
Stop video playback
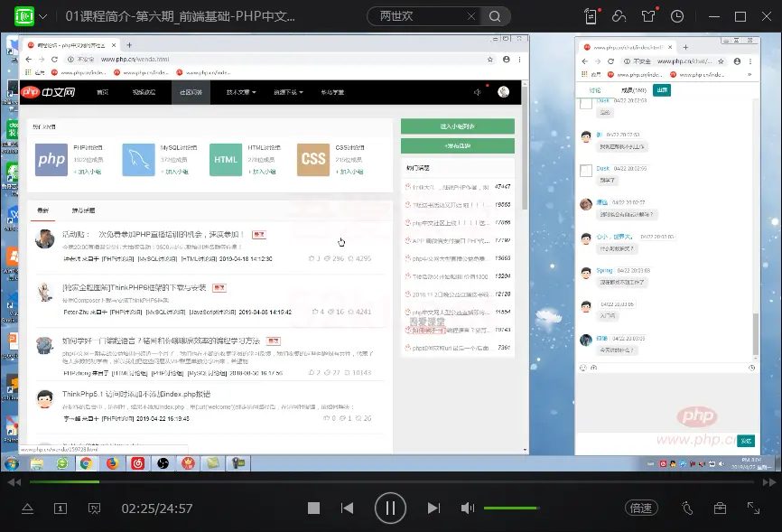tap(313, 508)
